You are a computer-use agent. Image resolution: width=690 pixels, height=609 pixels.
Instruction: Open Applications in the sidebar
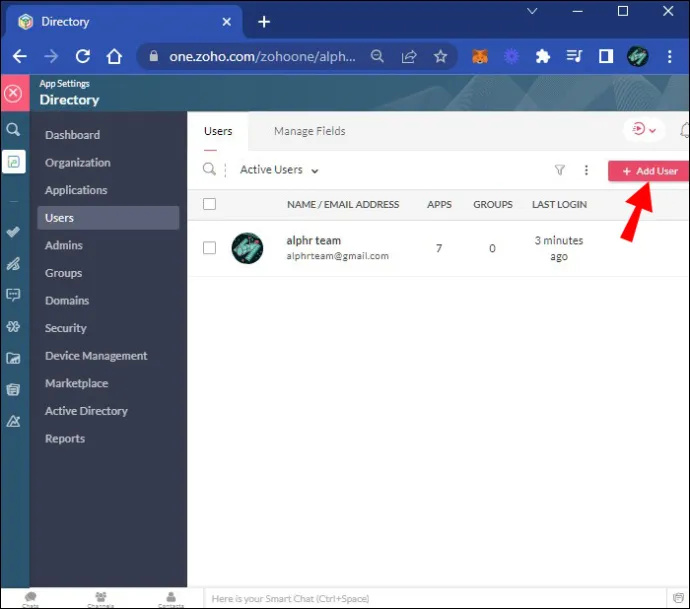(x=76, y=190)
